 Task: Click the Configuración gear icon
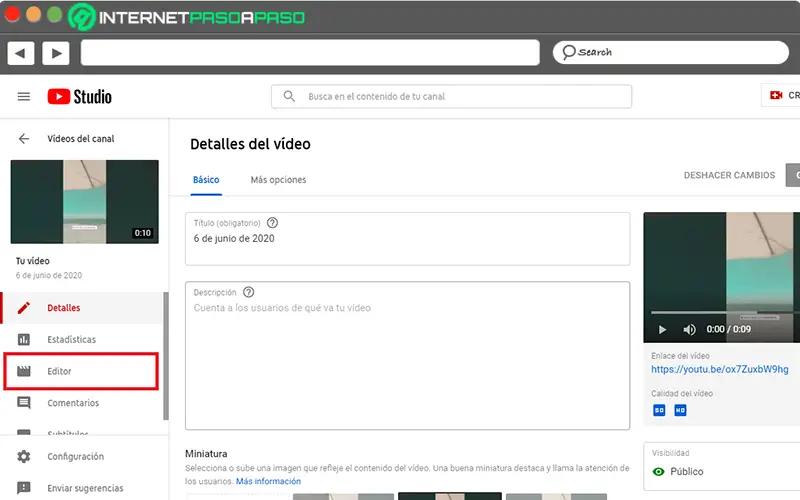click(23, 456)
